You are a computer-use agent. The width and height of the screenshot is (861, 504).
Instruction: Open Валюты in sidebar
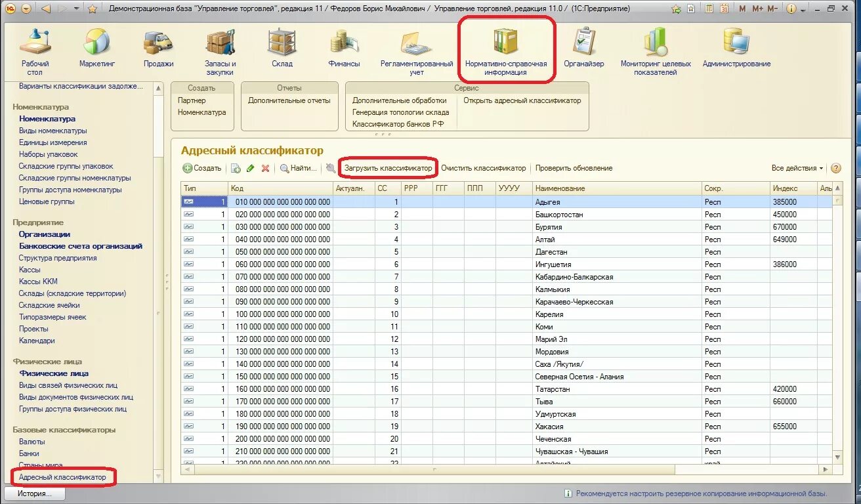(x=32, y=442)
